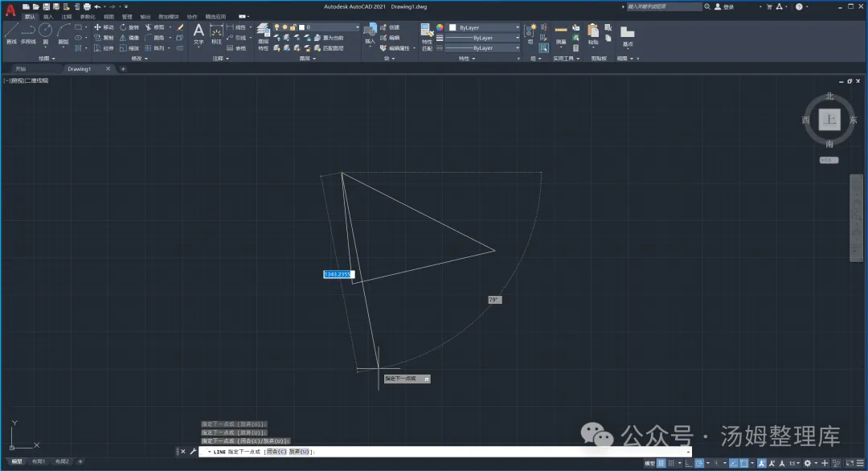Click the Move (移动) modify tool
The image size is (868, 471).
pyautogui.click(x=103, y=27)
